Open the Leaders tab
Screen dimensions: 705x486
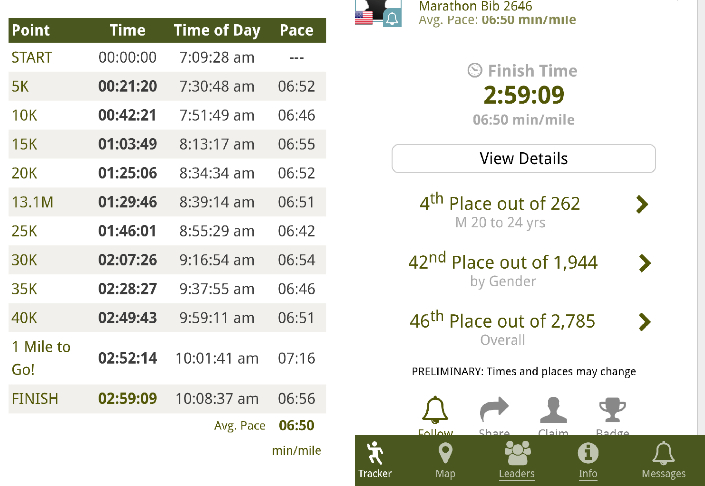517,460
